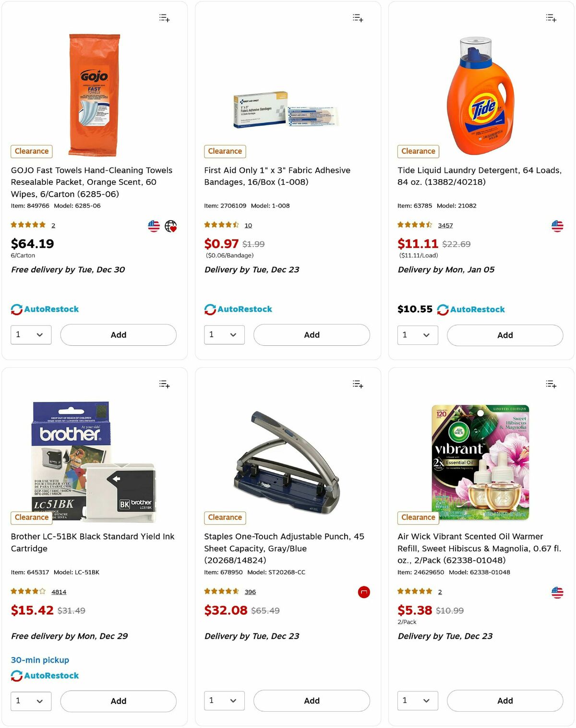Image resolution: width=576 pixels, height=728 pixels.
Task: Select the add-to-list icon on Brother ink card
Action: (x=164, y=384)
